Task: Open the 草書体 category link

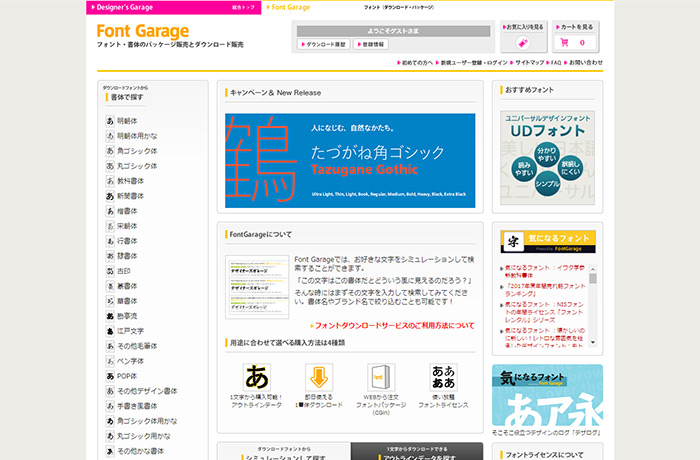Action: (127, 301)
